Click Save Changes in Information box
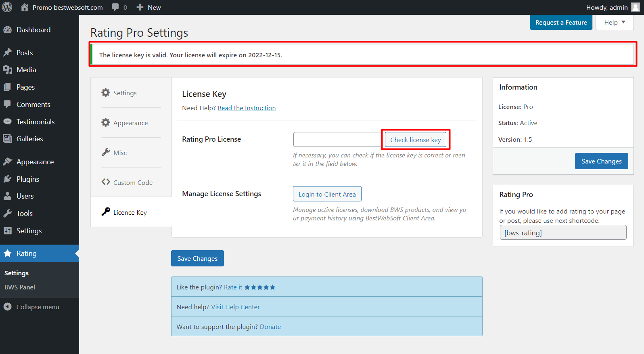Image resolution: width=644 pixels, height=354 pixels. [x=602, y=161]
